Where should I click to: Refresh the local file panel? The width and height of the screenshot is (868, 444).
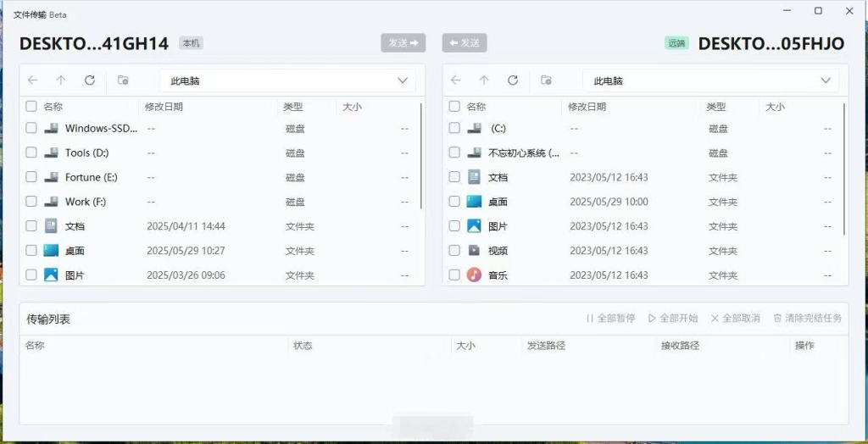click(x=90, y=80)
